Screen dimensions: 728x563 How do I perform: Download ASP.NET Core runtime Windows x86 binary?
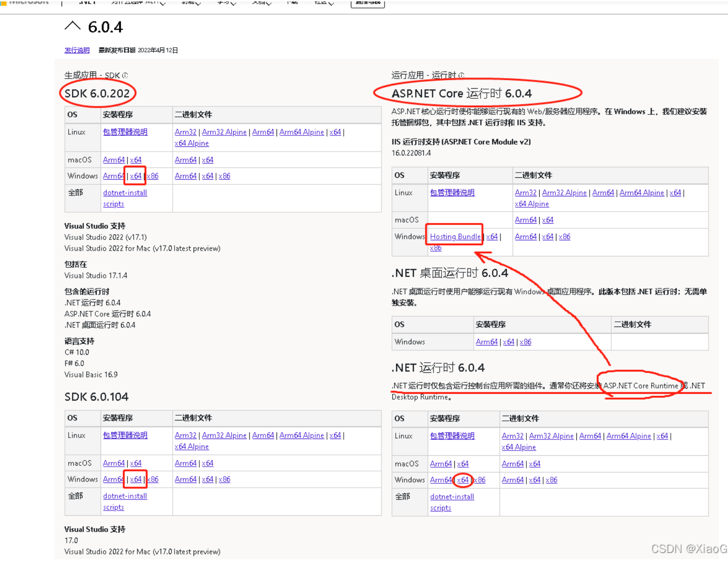[564, 236]
